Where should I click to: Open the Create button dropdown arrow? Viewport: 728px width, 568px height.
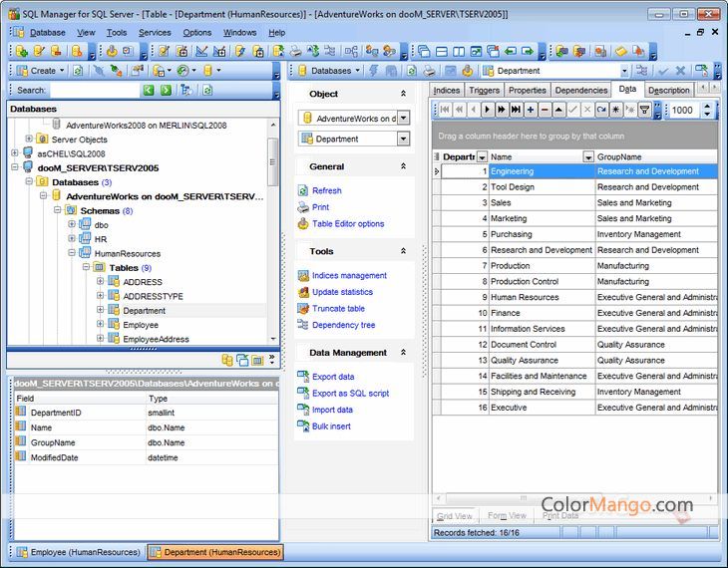62,71
